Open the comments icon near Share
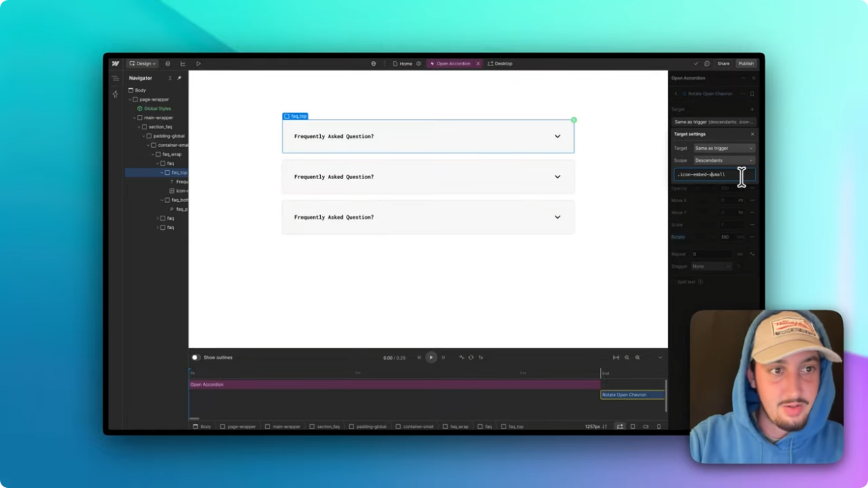868x488 pixels. pos(707,63)
